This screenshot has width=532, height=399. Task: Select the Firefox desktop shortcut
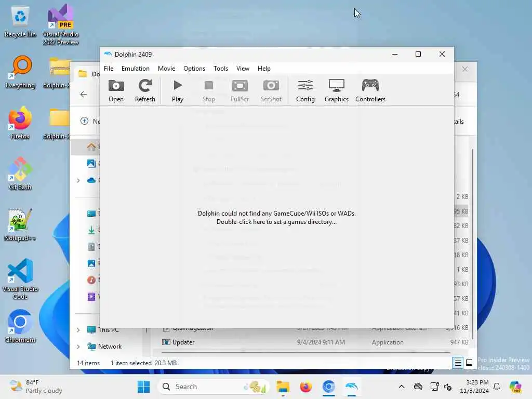[20, 123]
